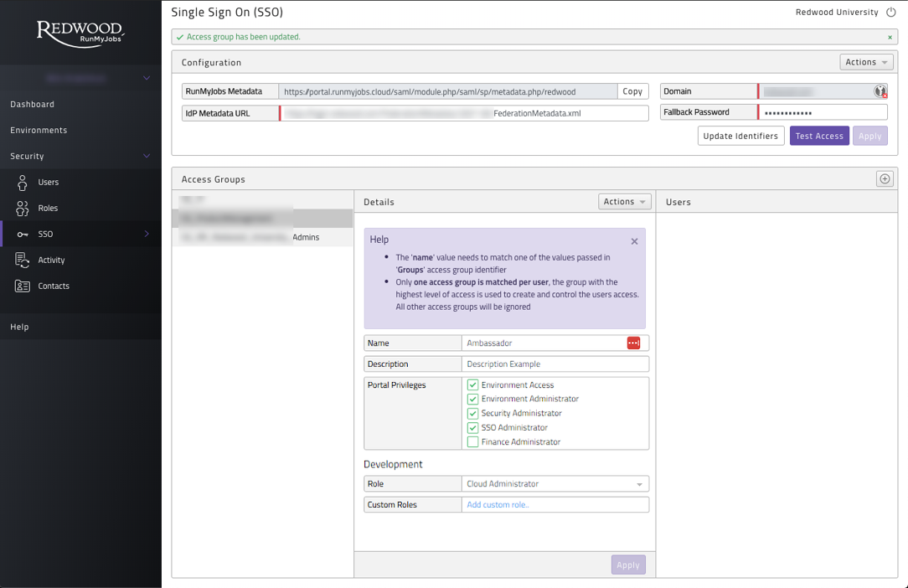Click the Activity log icon in sidebar

[x=22, y=260]
